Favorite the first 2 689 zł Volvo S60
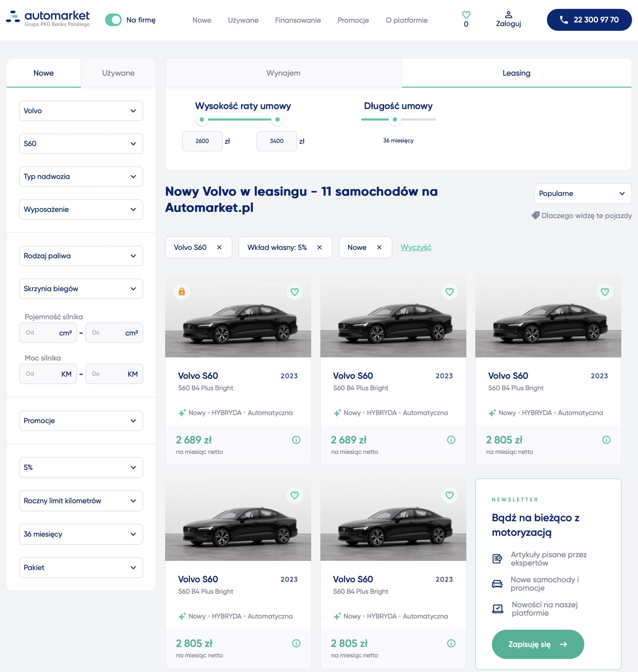638x672 pixels. click(294, 291)
